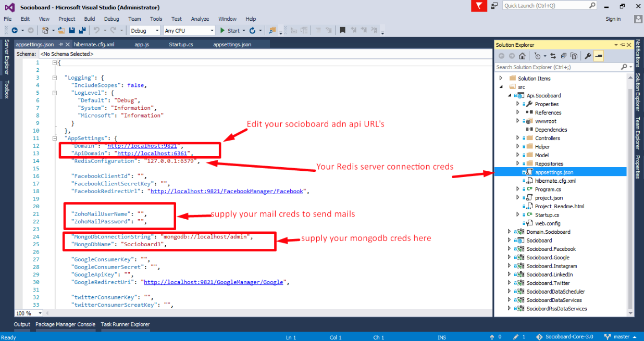This screenshot has height=341, width=644.
Task: Click the Undo arrow in the toolbar
Action: pos(96,30)
